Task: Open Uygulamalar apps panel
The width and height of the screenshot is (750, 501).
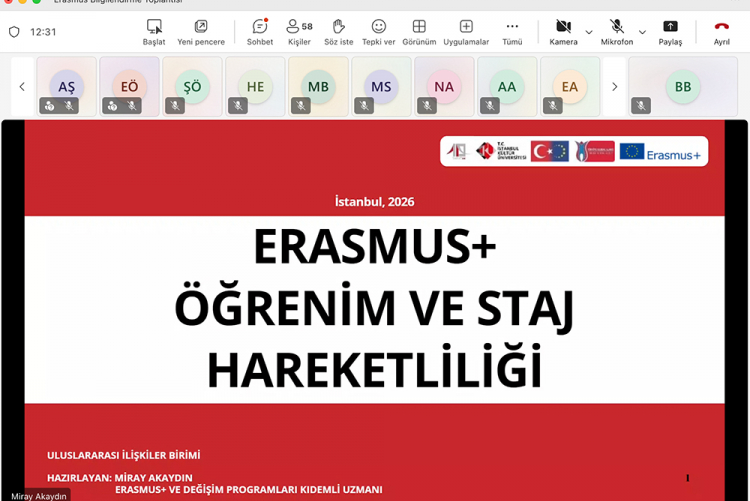Action: click(466, 32)
